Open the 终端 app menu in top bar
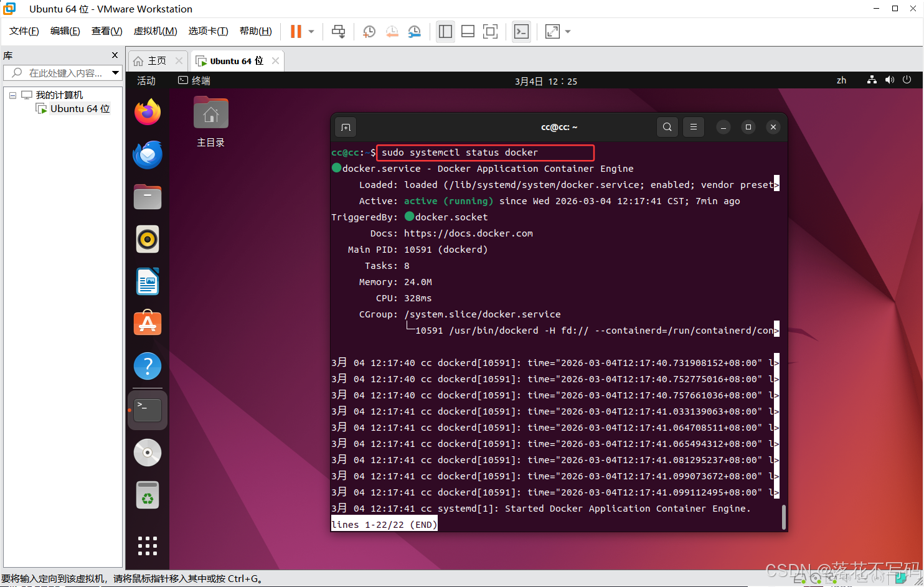Viewport: 924px width, 587px height. pyautogui.click(x=194, y=81)
